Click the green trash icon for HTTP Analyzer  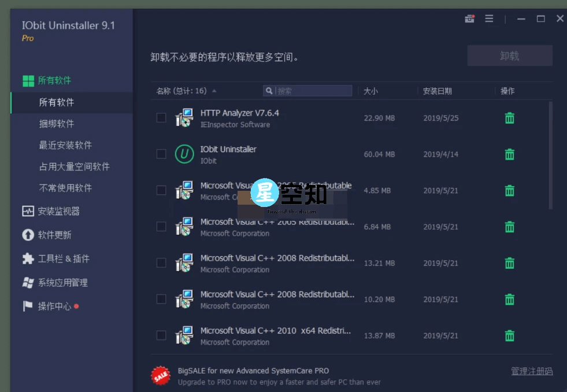509,117
